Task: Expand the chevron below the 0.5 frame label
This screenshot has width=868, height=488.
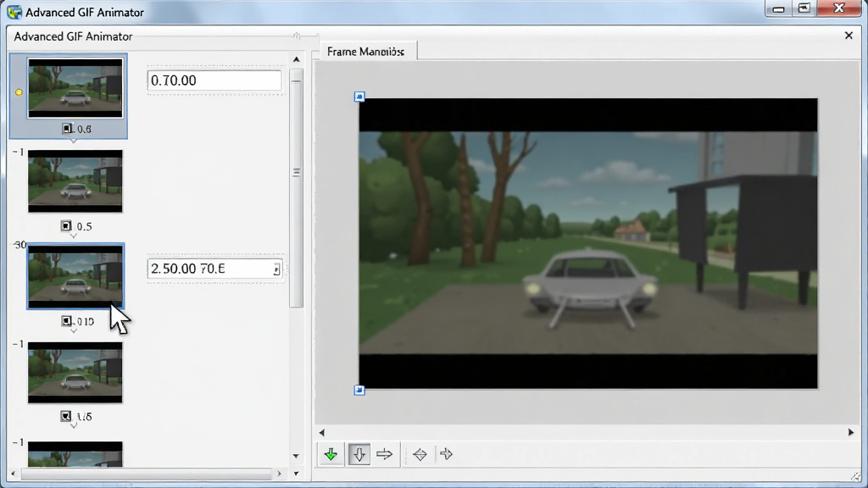Action: click(x=74, y=236)
